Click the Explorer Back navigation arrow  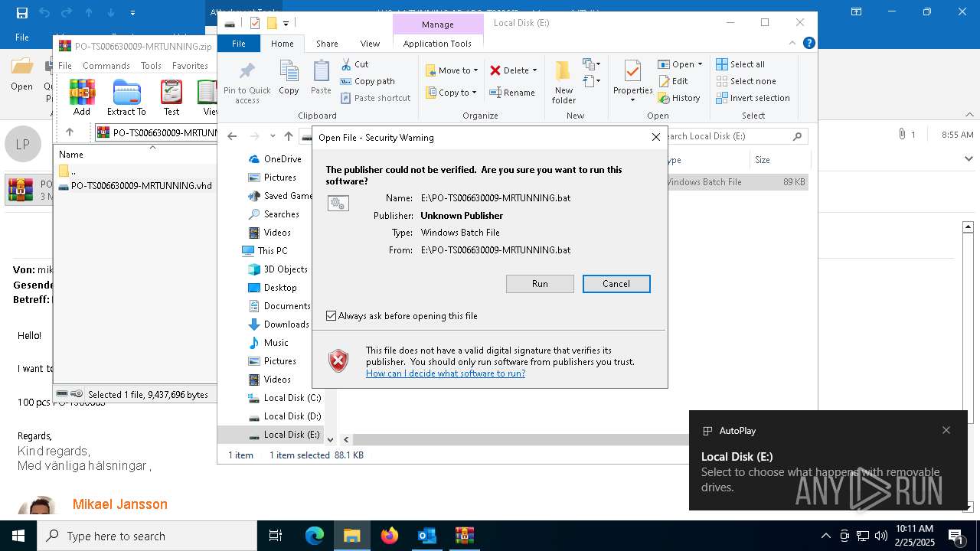point(232,136)
